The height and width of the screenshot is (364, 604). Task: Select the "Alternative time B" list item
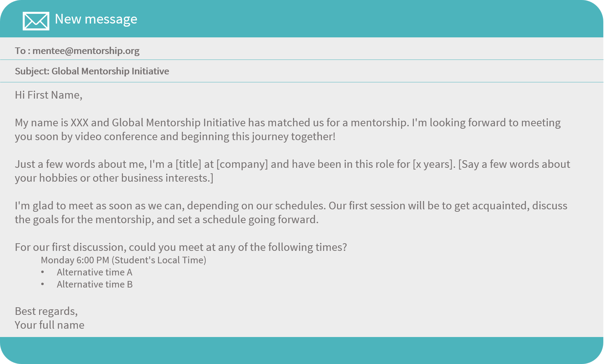pyautogui.click(x=95, y=285)
